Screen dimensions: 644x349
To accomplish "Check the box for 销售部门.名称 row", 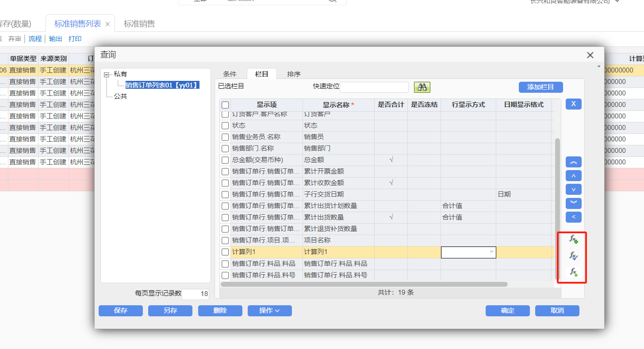I will click(225, 148).
